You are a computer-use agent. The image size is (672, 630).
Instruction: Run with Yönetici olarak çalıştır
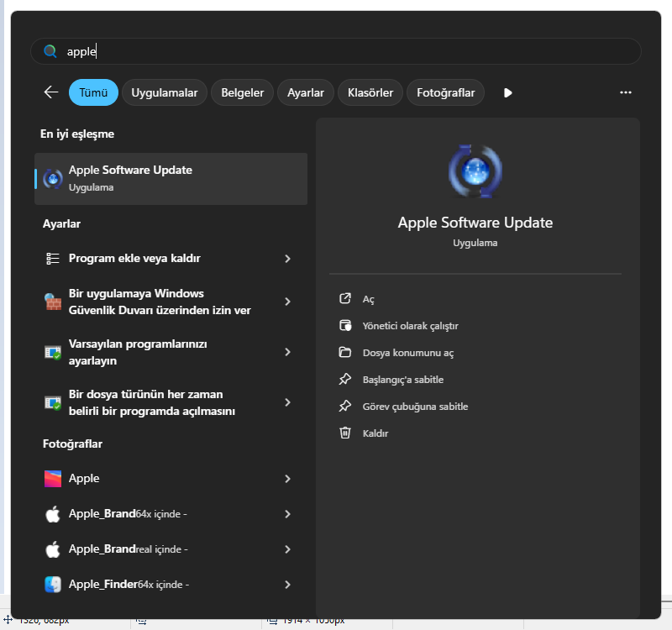click(x=410, y=326)
